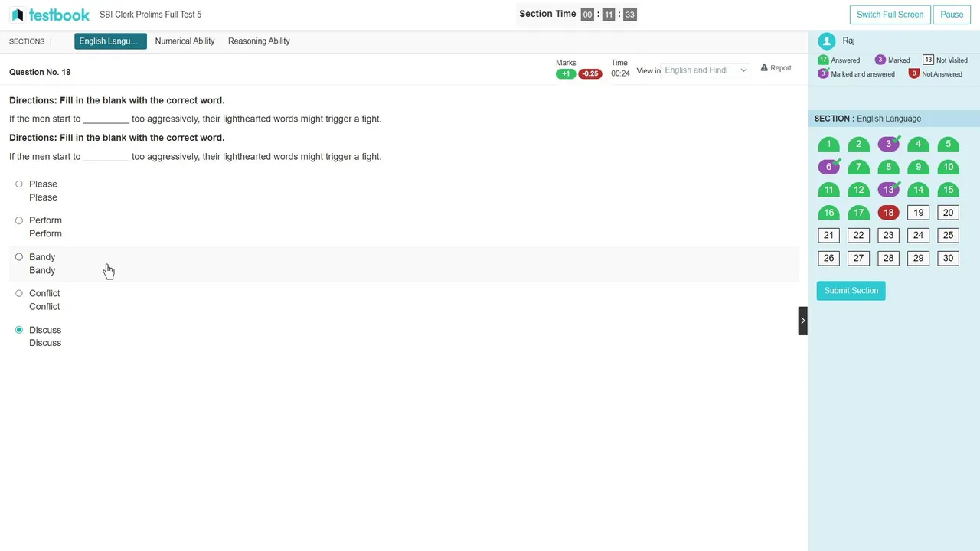The height and width of the screenshot is (551, 980).
Task: Click Switch Full Screen button
Action: [x=890, y=15]
